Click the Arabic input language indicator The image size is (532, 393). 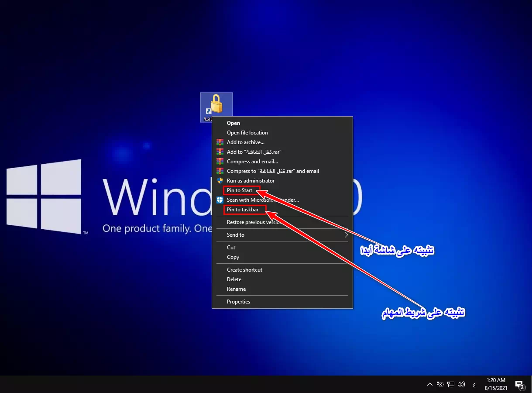coord(474,385)
